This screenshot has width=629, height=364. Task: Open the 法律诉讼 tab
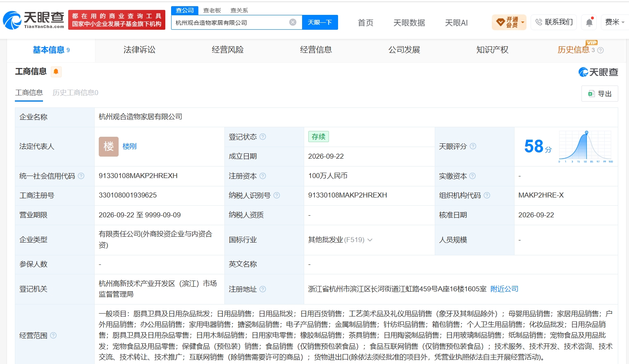[139, 50]
